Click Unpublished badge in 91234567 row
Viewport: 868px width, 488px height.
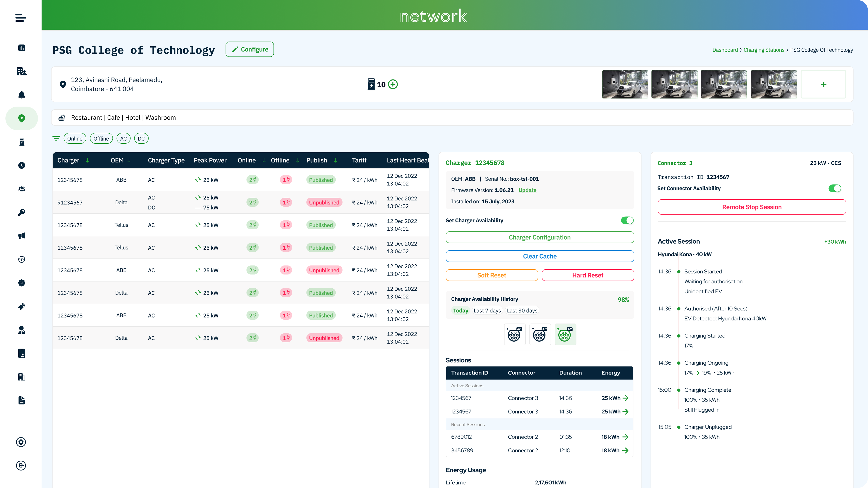324,202
